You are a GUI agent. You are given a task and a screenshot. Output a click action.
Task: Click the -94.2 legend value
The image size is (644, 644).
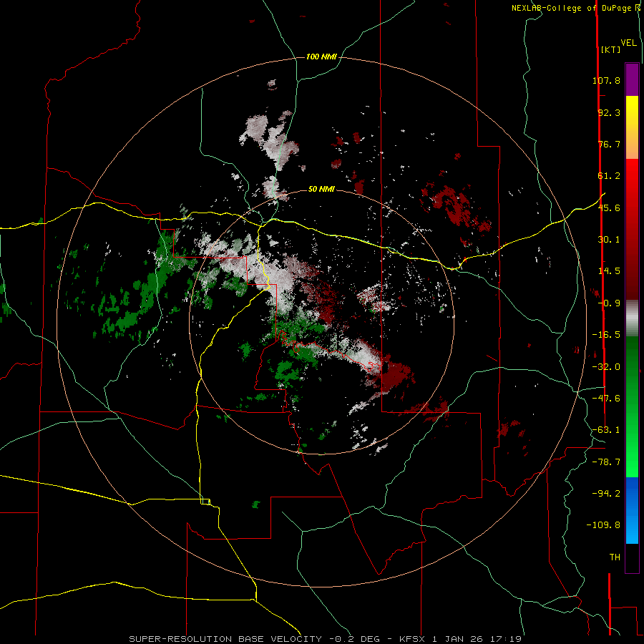(606, 494)
